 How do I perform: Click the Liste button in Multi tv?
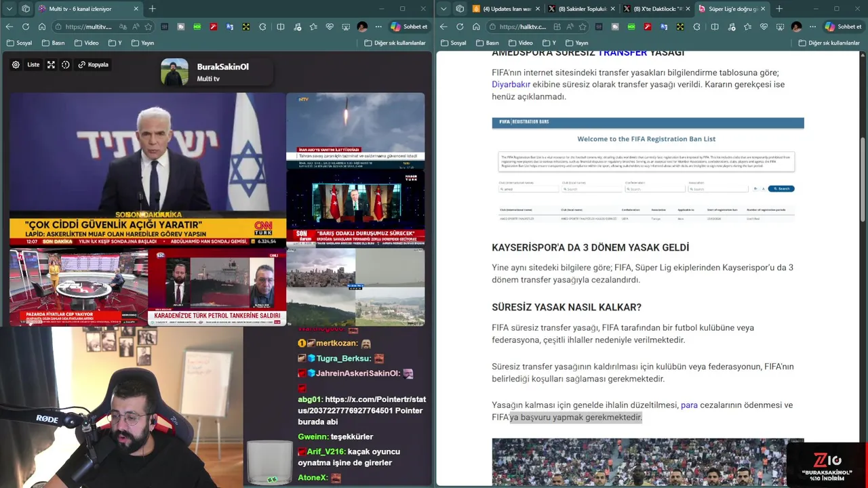click(x=33, y=65)
